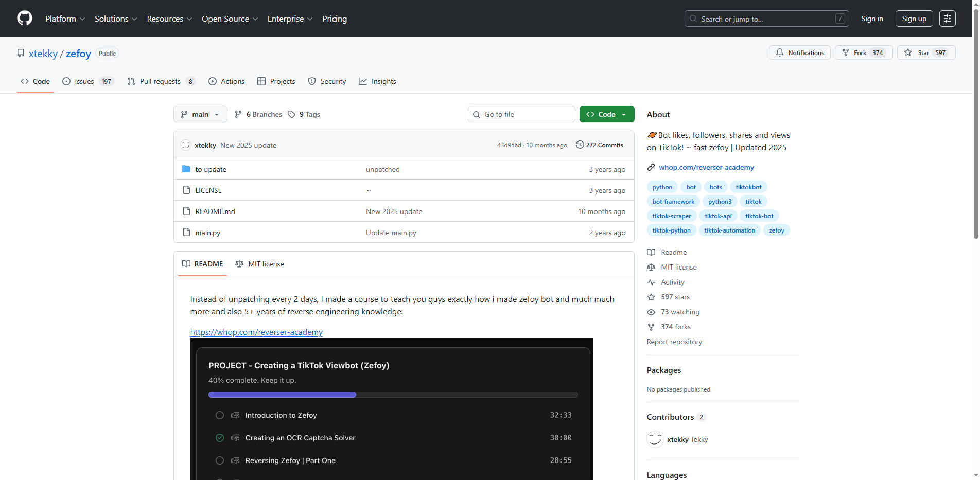View 374 forks list
Screen dimensions: 980x480
pos(676,327)
